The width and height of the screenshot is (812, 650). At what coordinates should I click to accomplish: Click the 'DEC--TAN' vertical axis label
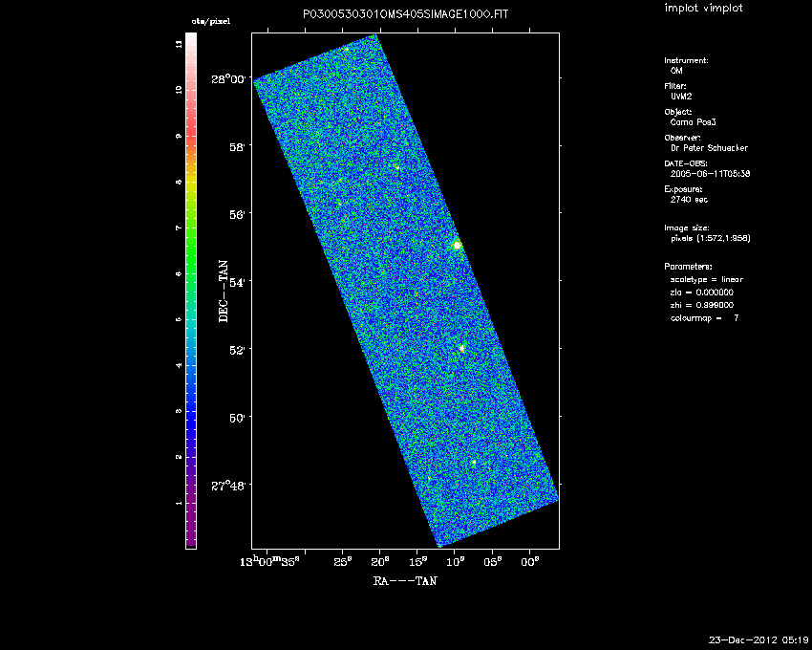224,292
